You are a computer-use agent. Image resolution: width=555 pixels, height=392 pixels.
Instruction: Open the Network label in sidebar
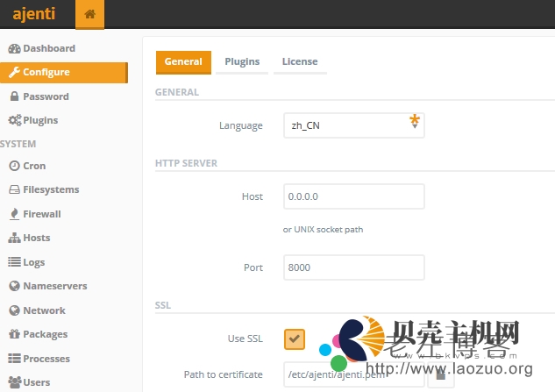click(44, 310)
